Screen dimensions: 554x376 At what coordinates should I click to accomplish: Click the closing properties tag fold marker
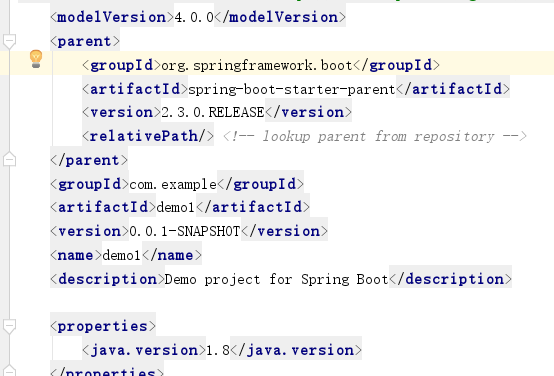[9, 371]
